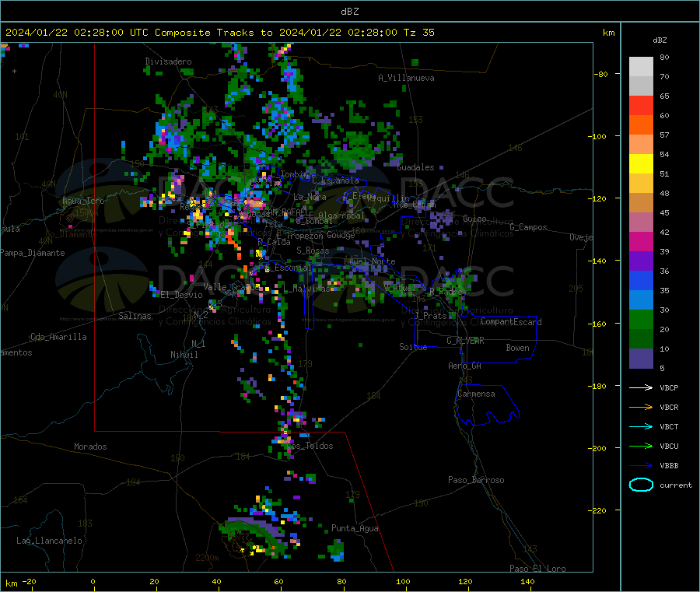The width and height of the screenshot is (700, 592).
Task: Select the royal blue swatch between 36 and 35
Action: (641, 280)
